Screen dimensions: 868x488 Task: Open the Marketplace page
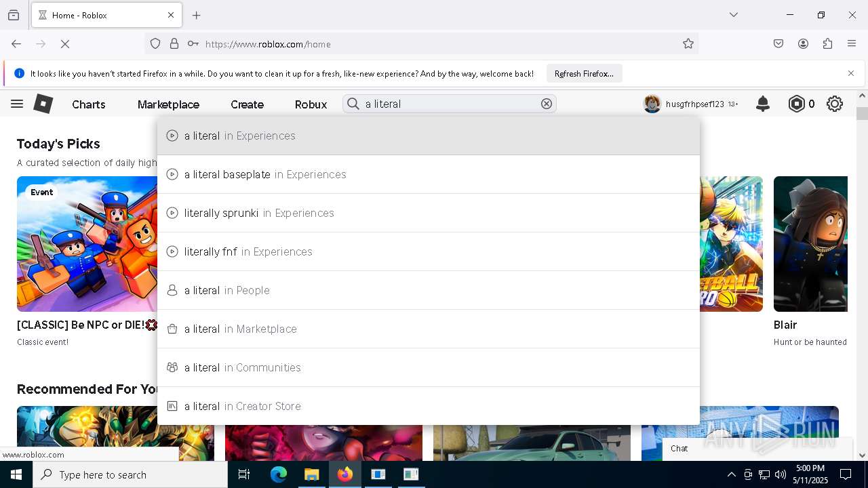(x=168, y=104)
